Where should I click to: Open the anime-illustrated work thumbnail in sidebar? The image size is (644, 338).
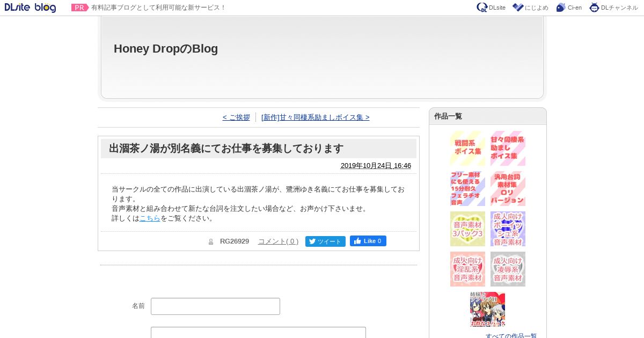(x=487, y=310)
